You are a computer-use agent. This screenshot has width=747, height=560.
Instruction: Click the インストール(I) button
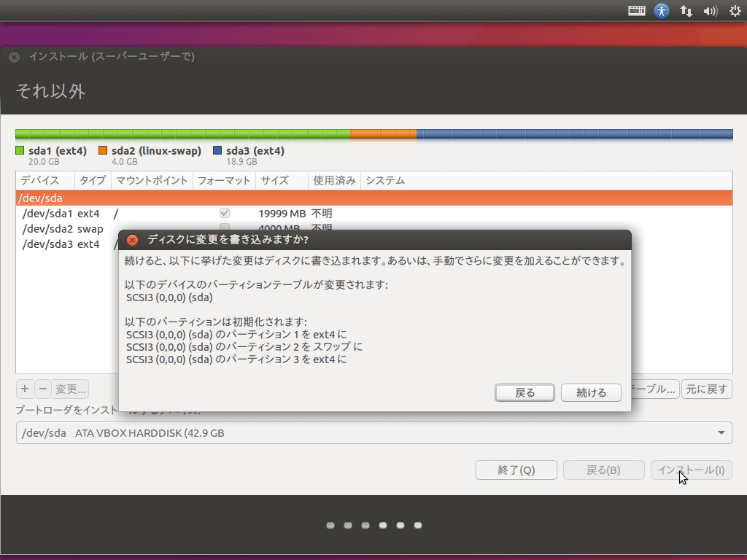click(691, 470)
